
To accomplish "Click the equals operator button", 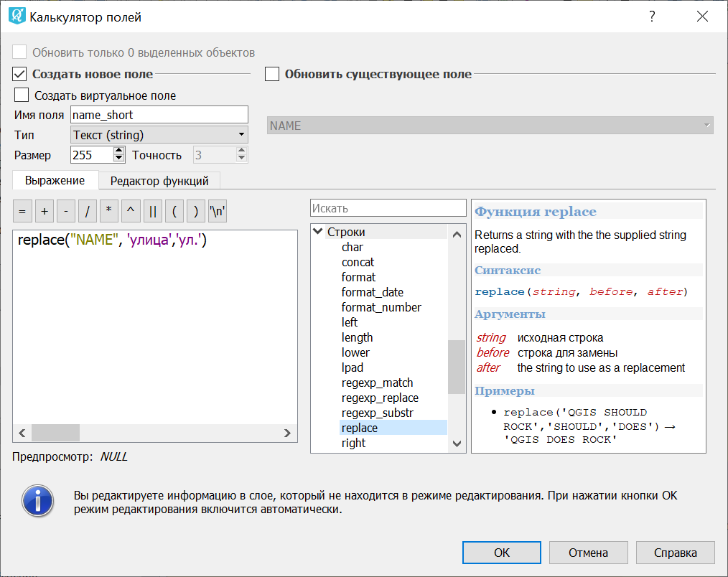I will tap(22, 212).
